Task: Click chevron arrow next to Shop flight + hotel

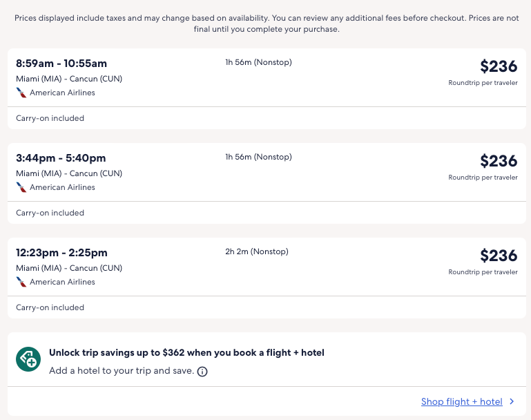Action: tap(512, 401)
